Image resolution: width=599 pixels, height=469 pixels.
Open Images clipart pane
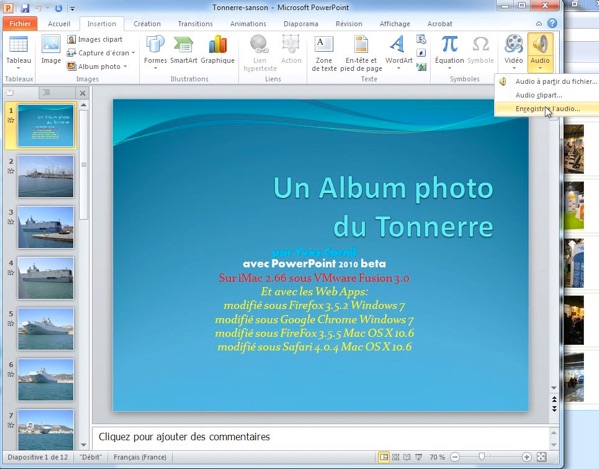click(x=94, y=39)
